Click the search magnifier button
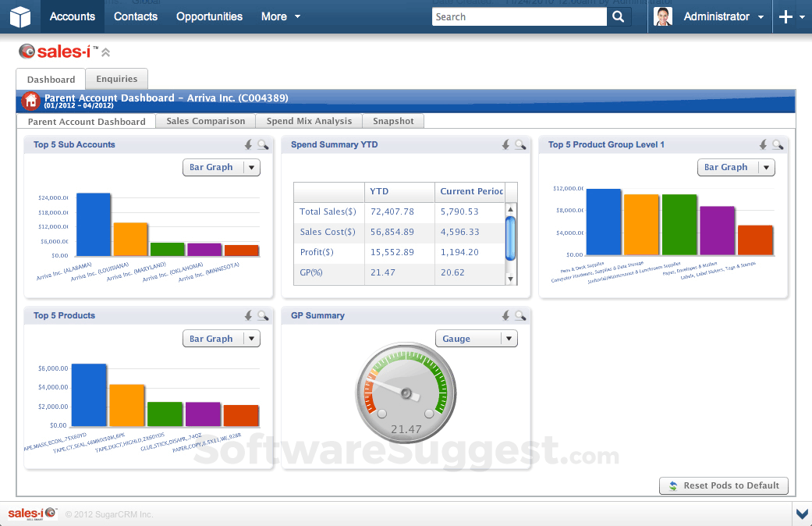 (619, 16)
